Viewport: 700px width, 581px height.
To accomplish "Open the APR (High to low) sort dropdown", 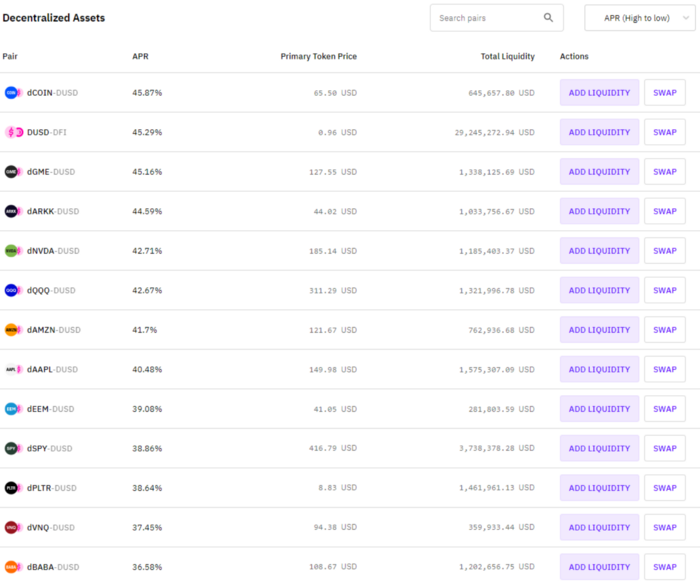I will point(640,18).
